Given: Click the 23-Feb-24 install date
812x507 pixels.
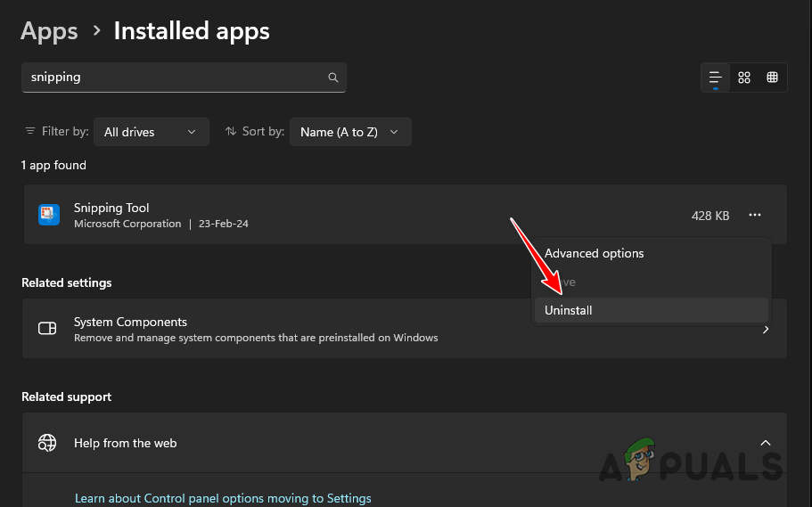Looking at the screenshot, I should tap(223, 224).
